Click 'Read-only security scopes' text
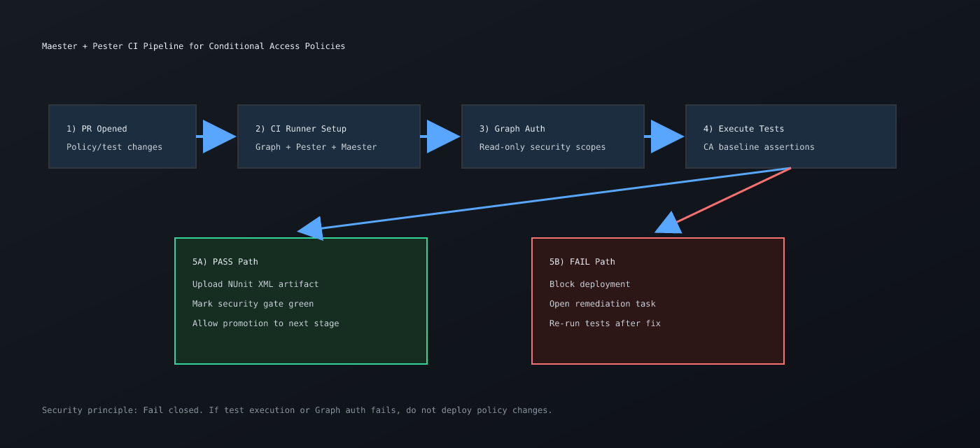The image size is (980, 448). pos(542,147)
